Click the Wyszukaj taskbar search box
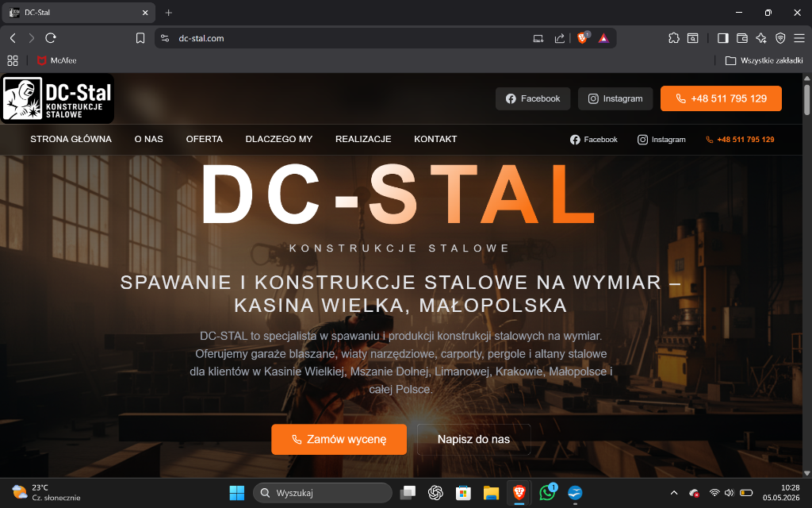The height and width of the screenshot is (508, 812). [x=323, y=492]
